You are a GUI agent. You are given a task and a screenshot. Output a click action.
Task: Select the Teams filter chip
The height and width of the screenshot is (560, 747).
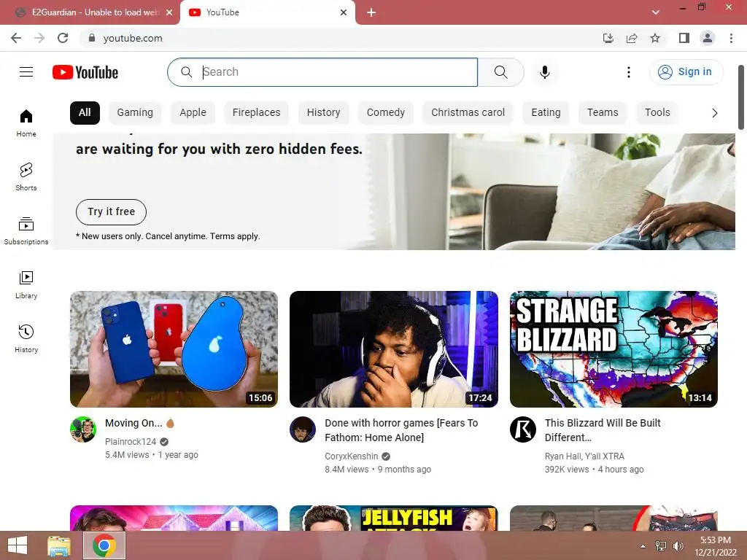tap(603, 113)
